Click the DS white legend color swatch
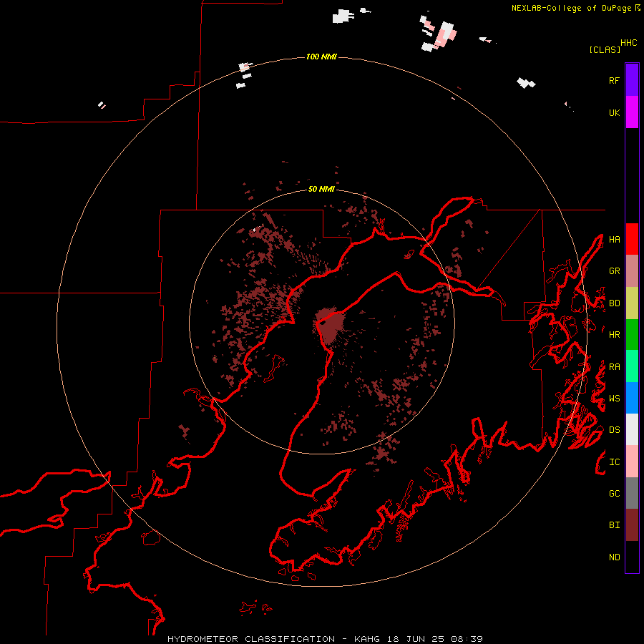The width and height of the screenshot is (644, 644). [x=632, y=429]
